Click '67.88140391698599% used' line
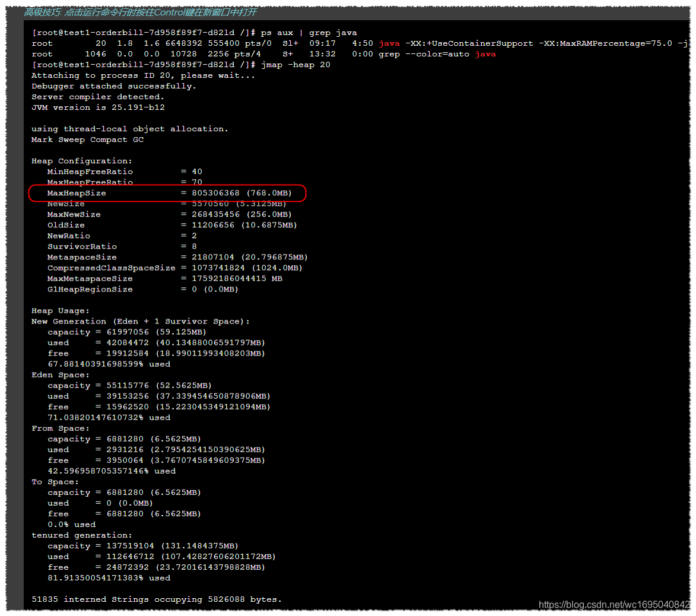Screen dimensions: 696x616 click(x=109, y=364)
